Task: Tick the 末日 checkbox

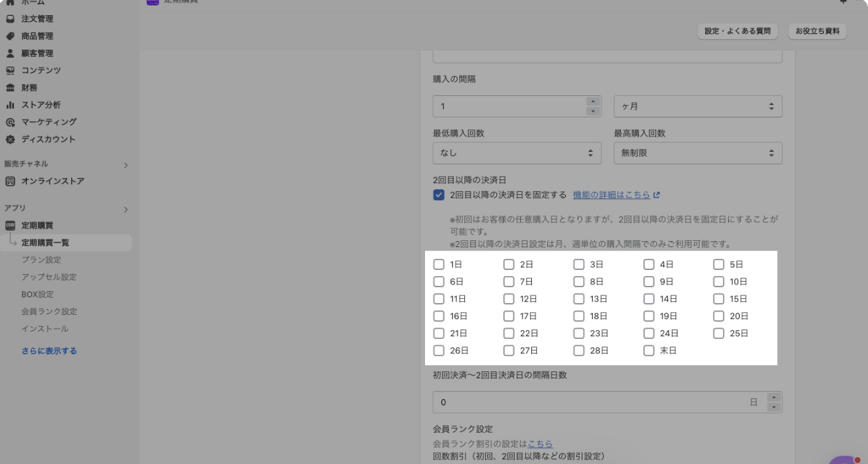Action: pos(649,351)
